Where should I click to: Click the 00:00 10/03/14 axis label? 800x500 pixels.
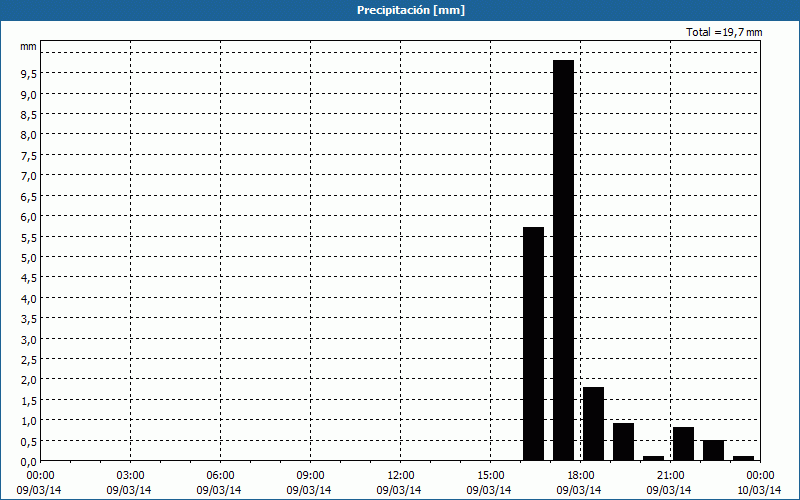(760, 483)
